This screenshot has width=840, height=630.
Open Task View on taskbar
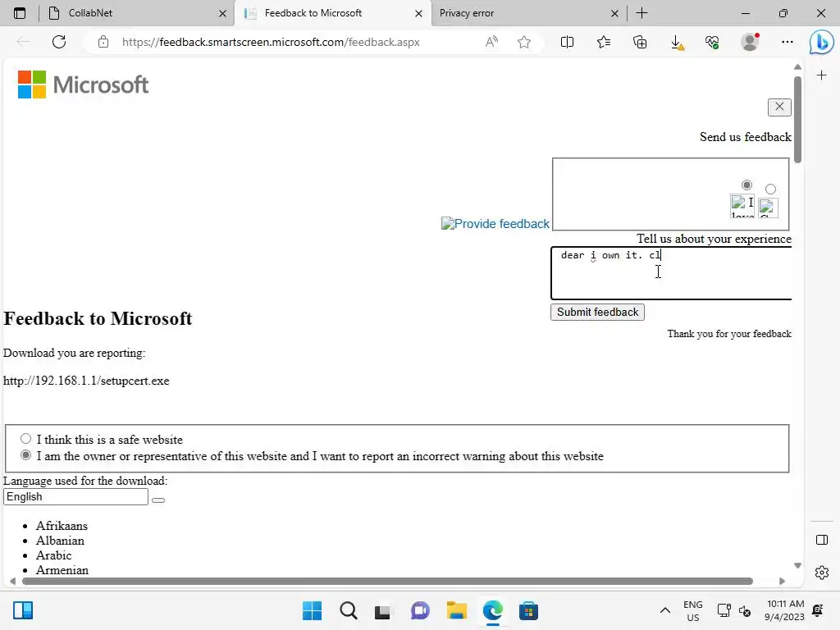pyautogui.click(x=382, y=611)
